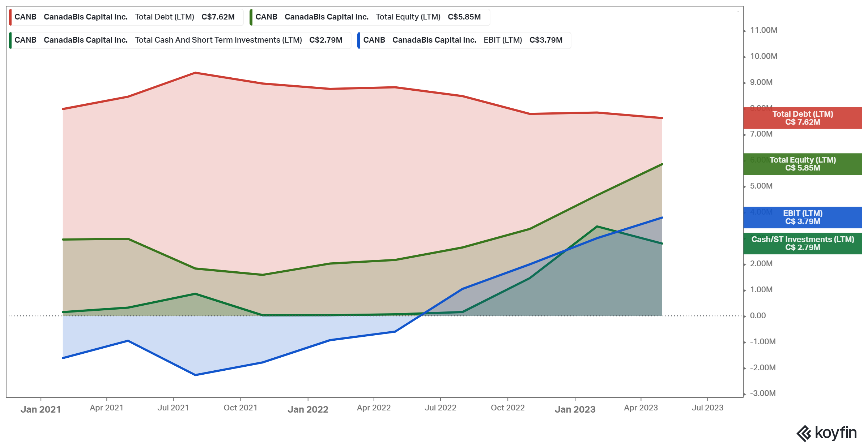The width and height of the screenshot is (868, 448).
Task: Click the EBIT line lowest point near Jul 2021
Action: [x=195, y=375]
